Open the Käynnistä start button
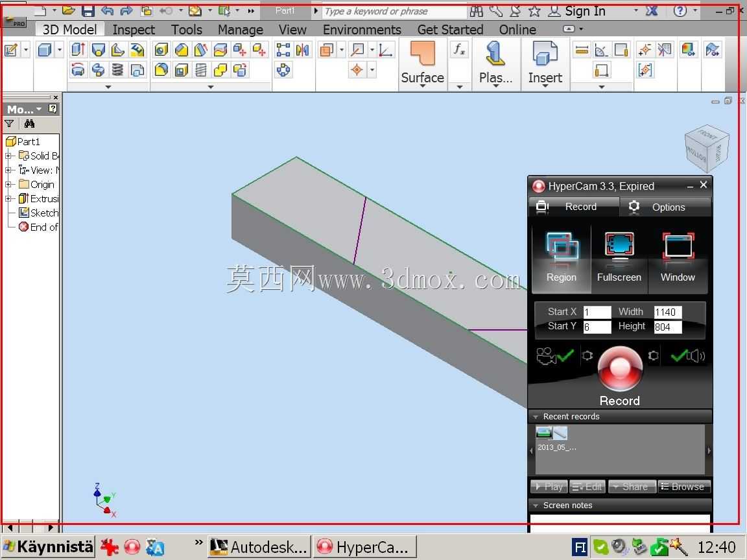The width and height of the screenshot is (747, 560). tap(47, 546)
